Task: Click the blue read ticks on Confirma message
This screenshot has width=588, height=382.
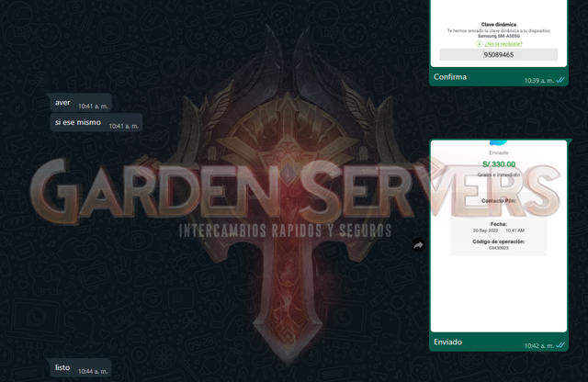Action: coord(560,80)
